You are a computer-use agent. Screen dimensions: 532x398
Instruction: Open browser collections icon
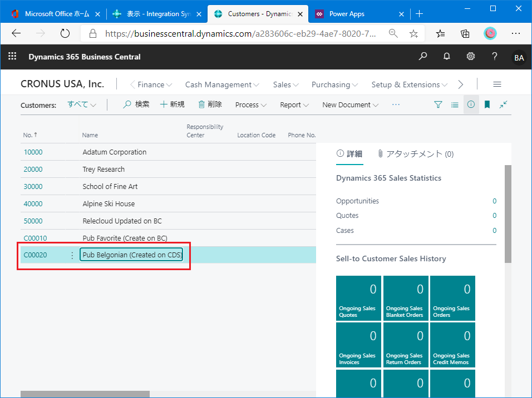pos(465,33)
